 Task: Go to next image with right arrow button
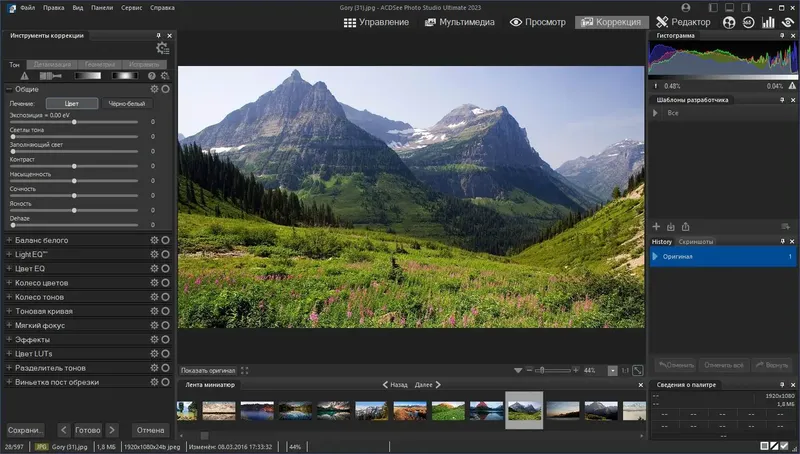pyautogui.click(x=112, y=431)
